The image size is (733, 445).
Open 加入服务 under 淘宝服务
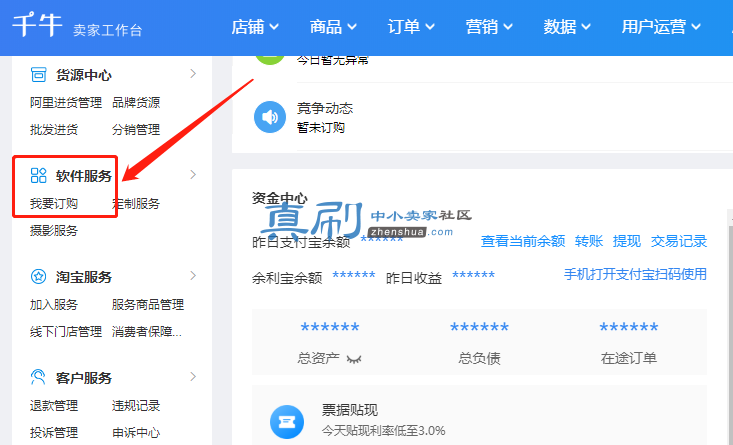[x=54, y=305]
